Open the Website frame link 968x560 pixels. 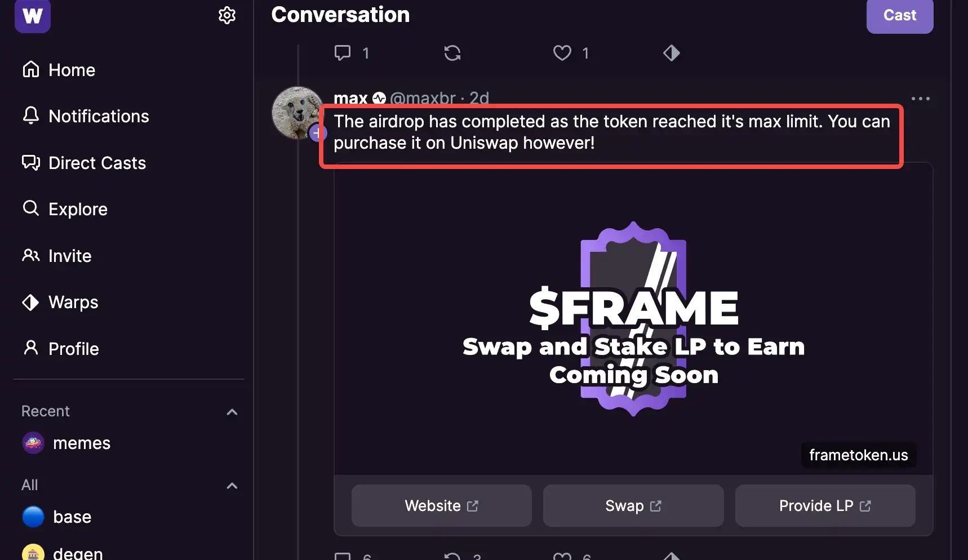point(441,506)
